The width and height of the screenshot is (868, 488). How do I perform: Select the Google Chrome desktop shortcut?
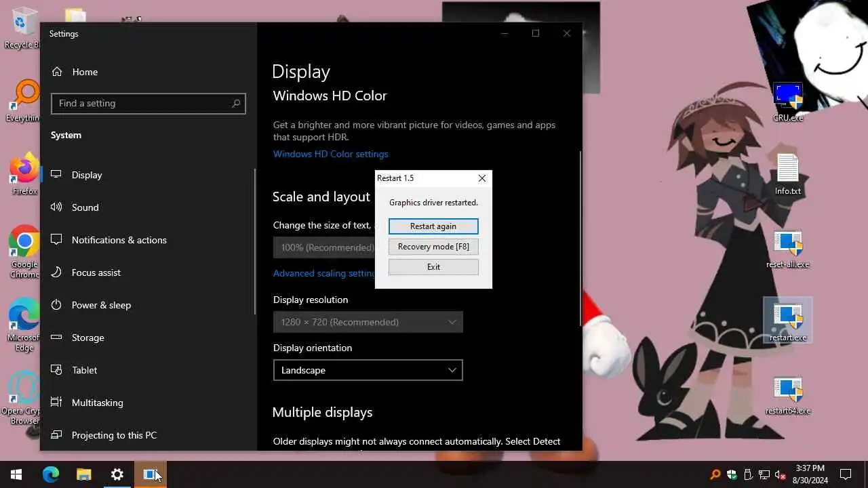pos(24,252)
